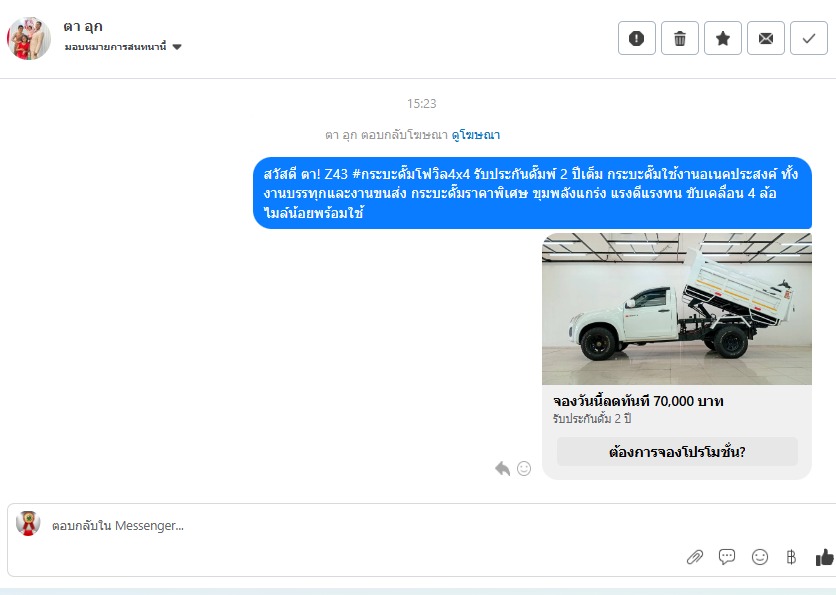Open the white dump truck image
836x595 pixels.
point(677,309)
